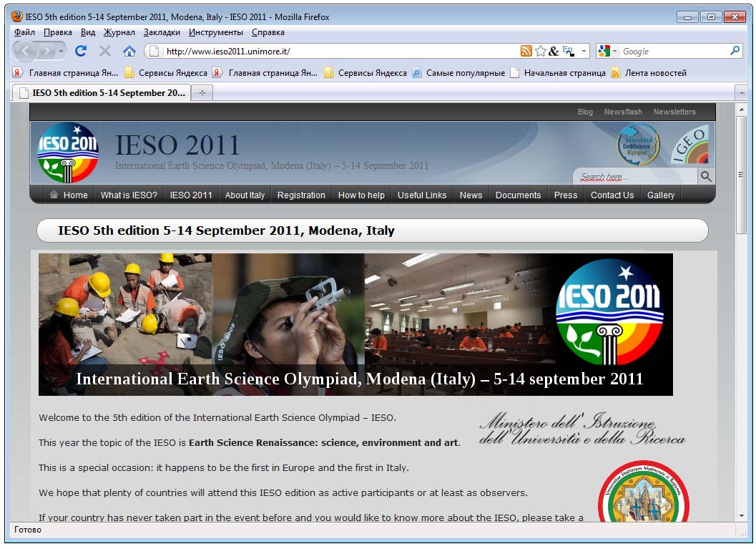The height and width of the screenshot is (549, 756).
Task: Open the 'About Italy' nav item
Action: pyautogui.click(x=245, y=195)
